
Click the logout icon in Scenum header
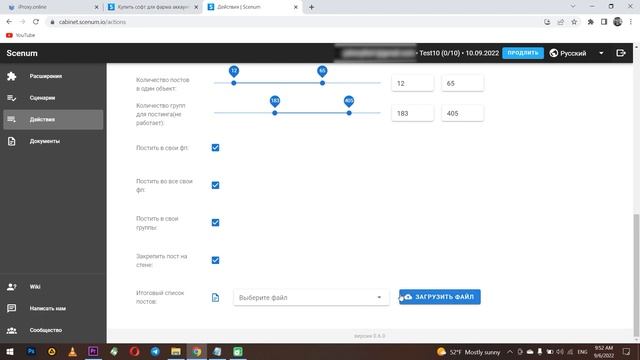pyautogui.click(x=620, y=53)
